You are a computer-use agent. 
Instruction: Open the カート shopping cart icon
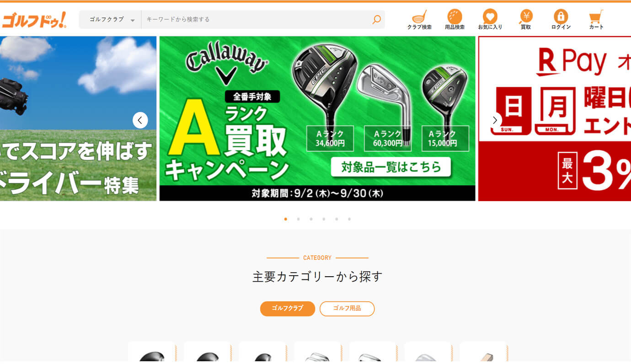pos(596,20)
